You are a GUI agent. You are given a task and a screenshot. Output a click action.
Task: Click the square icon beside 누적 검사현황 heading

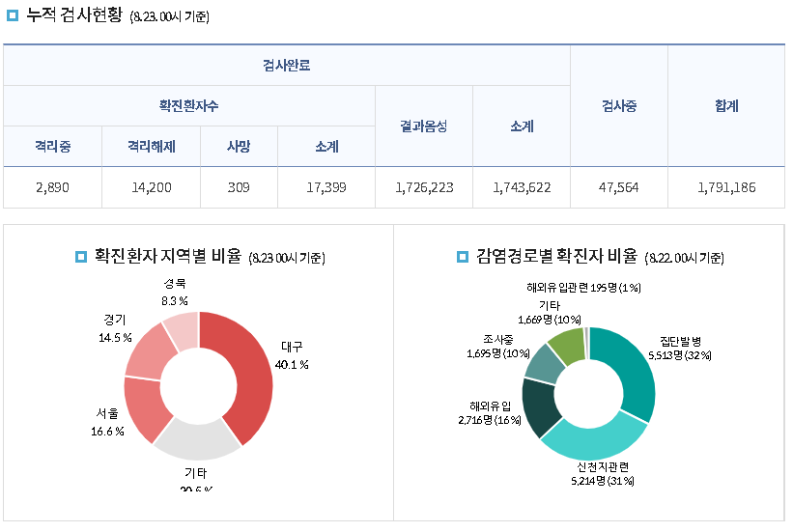coord(13,15)
